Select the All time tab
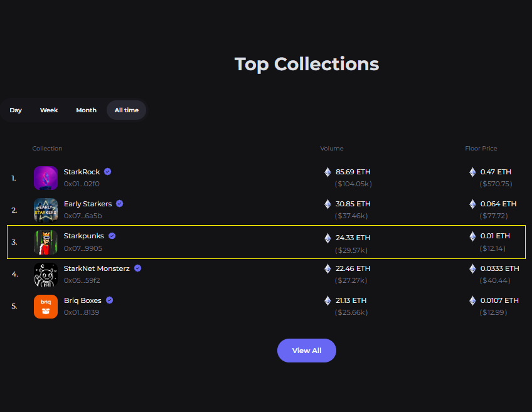The height and width of the screenshot is (412, 532). [127, 110]
